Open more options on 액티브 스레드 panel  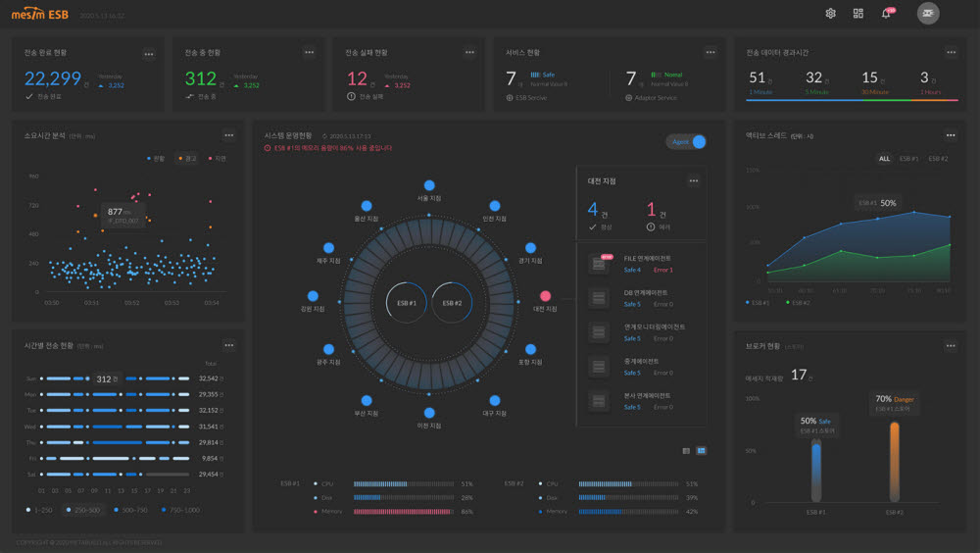[x=951, y=135]
